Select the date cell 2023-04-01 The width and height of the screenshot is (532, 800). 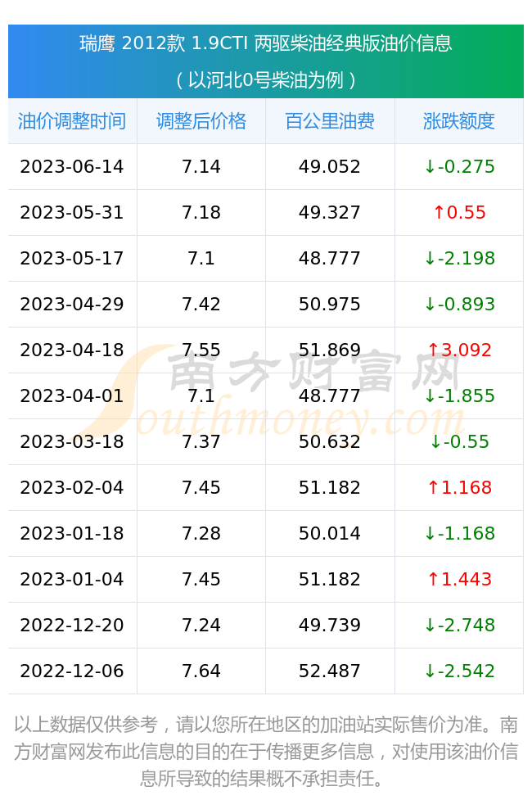(x=72, y=396)
